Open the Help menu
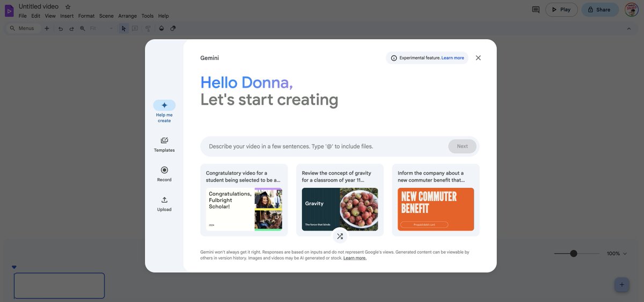 164,16
